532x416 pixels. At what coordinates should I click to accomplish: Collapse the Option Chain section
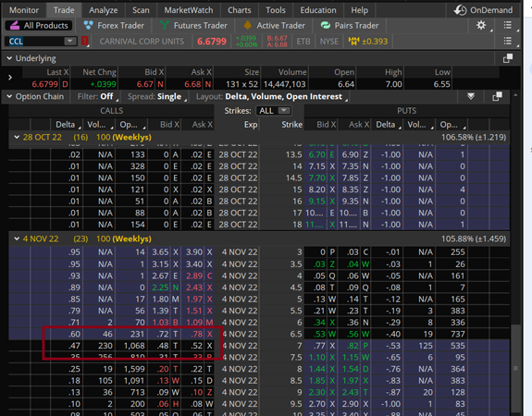9,97
